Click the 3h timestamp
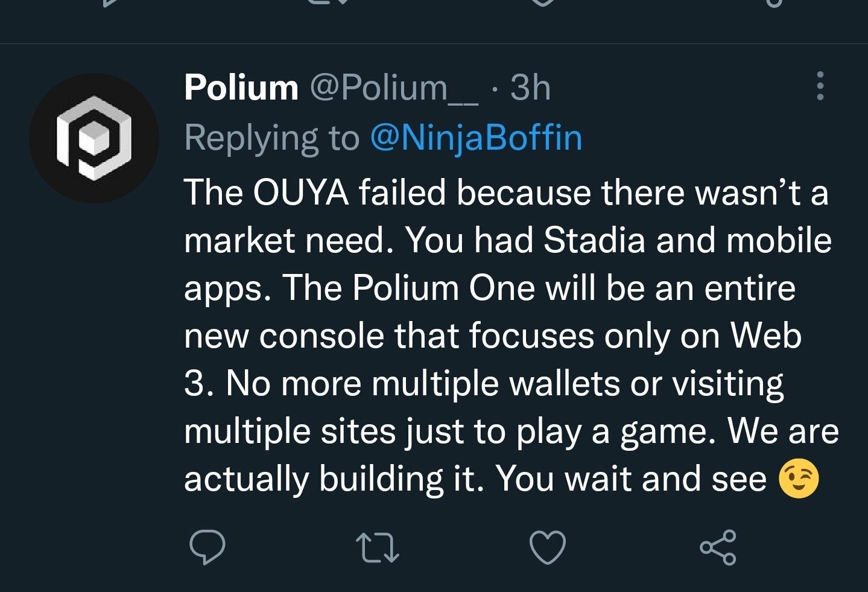Image resolution: width=868 pixels, height=592 pixels. pyautogui.click(x=530, y=88)
